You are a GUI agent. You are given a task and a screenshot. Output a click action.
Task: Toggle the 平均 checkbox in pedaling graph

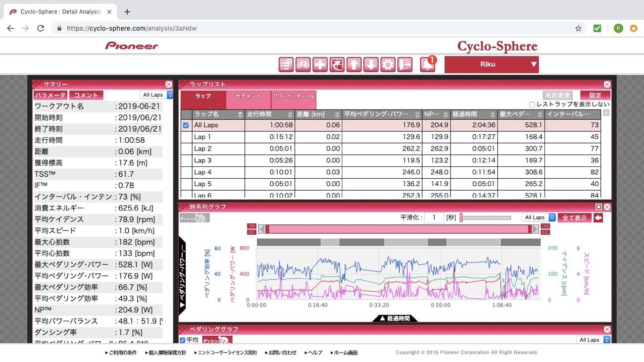(x=183, y=340)
